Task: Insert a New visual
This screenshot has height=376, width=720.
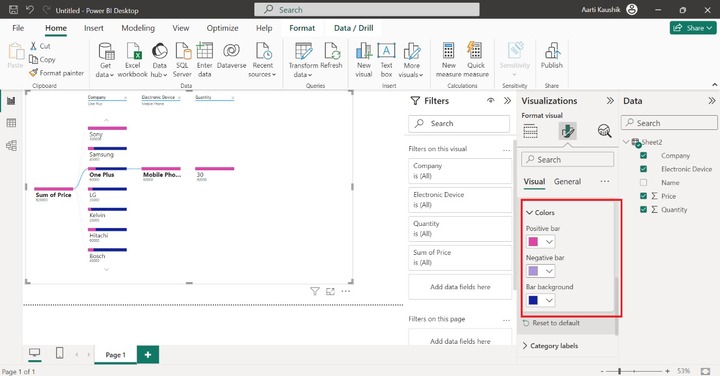Action: pos(364,60)
